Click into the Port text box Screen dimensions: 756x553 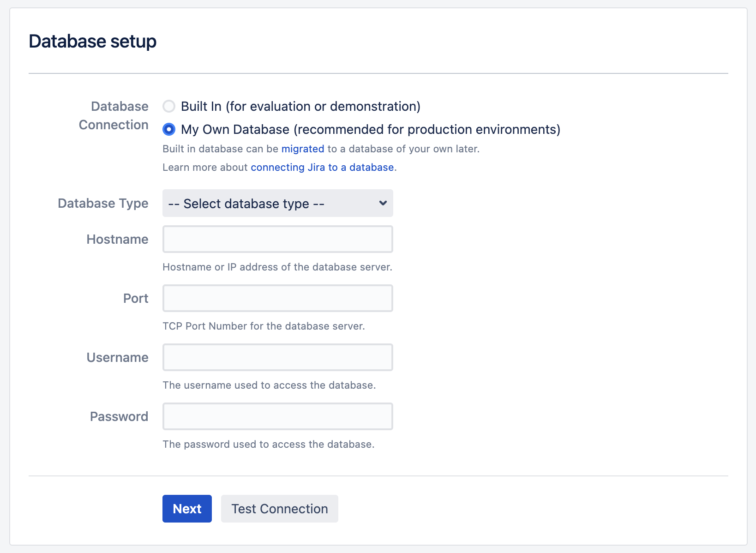click(x=277, y=299)
